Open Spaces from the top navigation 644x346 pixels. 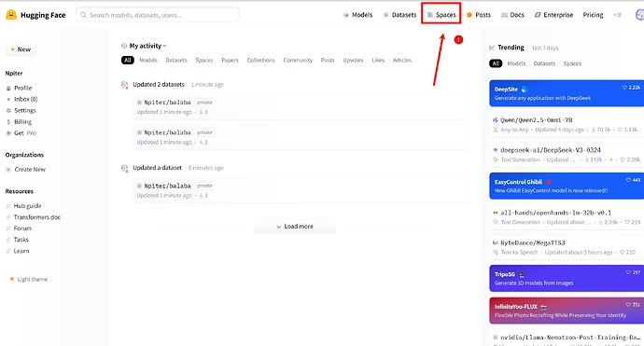pos(441,15)
